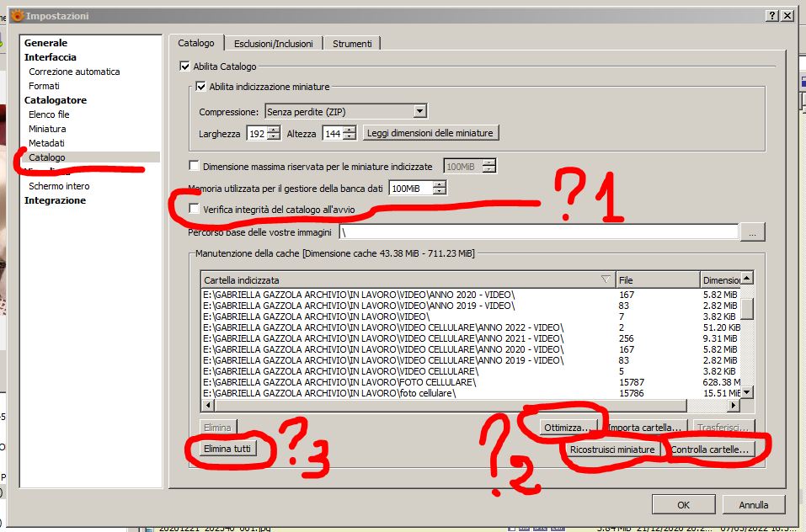Screen dimensions: 806x532
Task: Select Catalogatore in the settings tree
Action: (55, 100)
